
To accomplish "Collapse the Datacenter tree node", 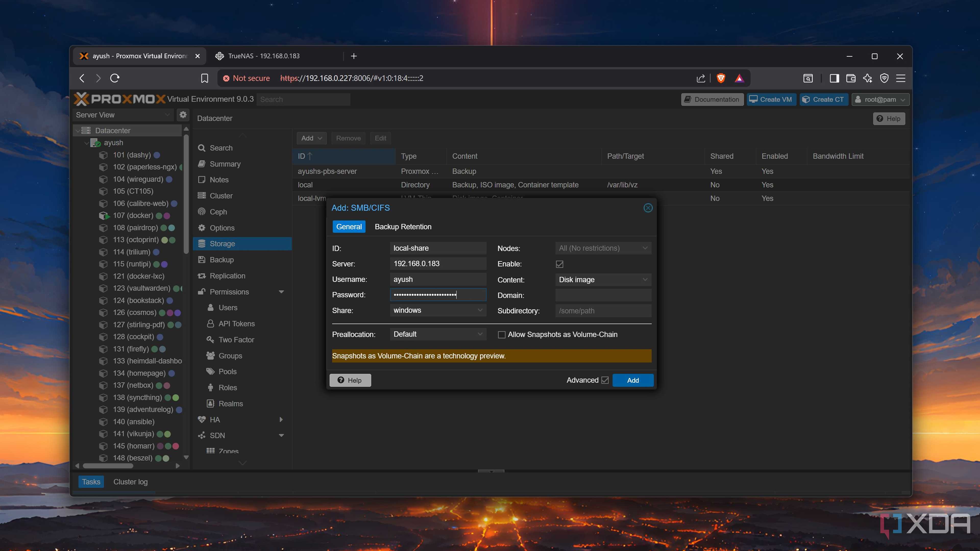I will [x=78, y=130].
